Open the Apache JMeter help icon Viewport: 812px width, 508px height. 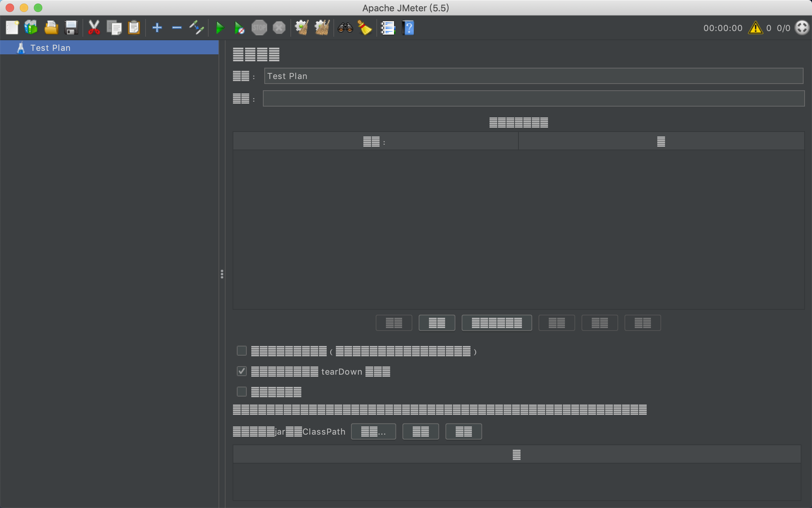[x=408, y=28]
